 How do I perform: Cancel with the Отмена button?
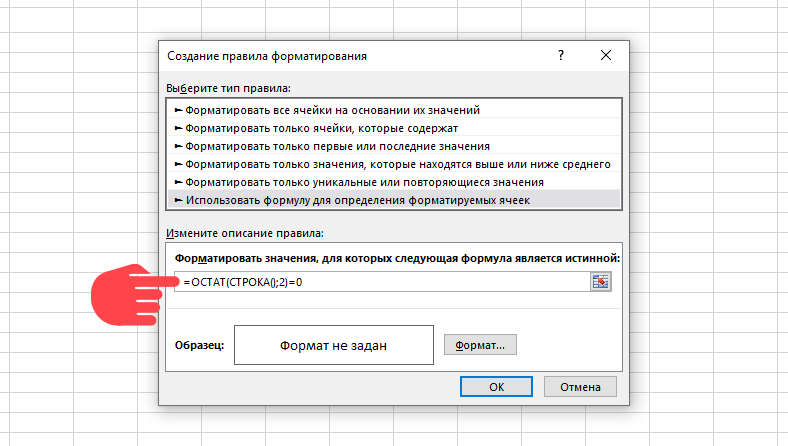580,387
